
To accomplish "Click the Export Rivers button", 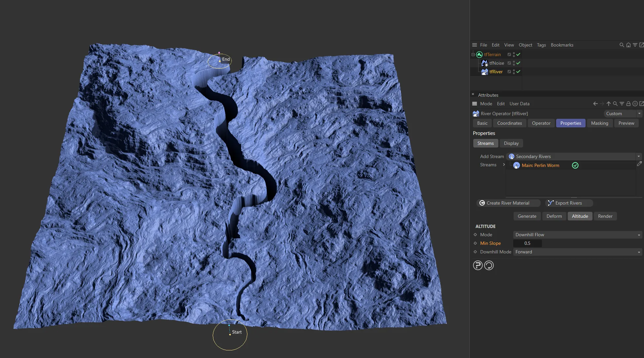I will (569, 203).
